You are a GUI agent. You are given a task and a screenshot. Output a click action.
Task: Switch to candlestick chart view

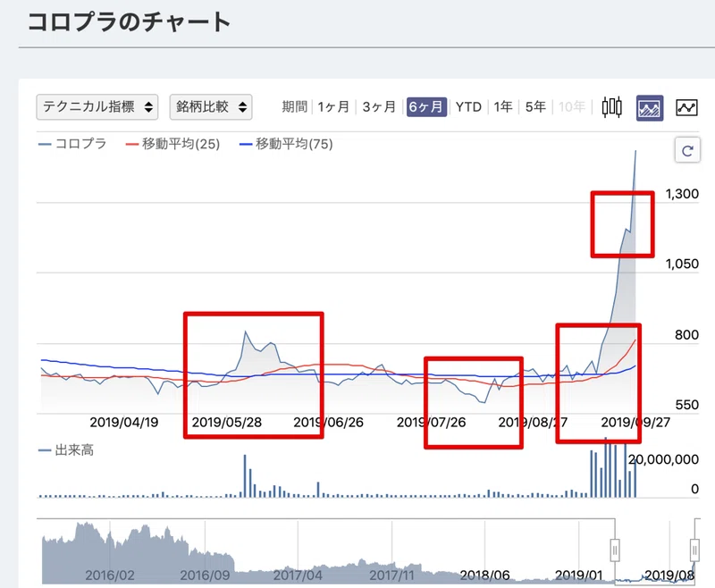611,107
